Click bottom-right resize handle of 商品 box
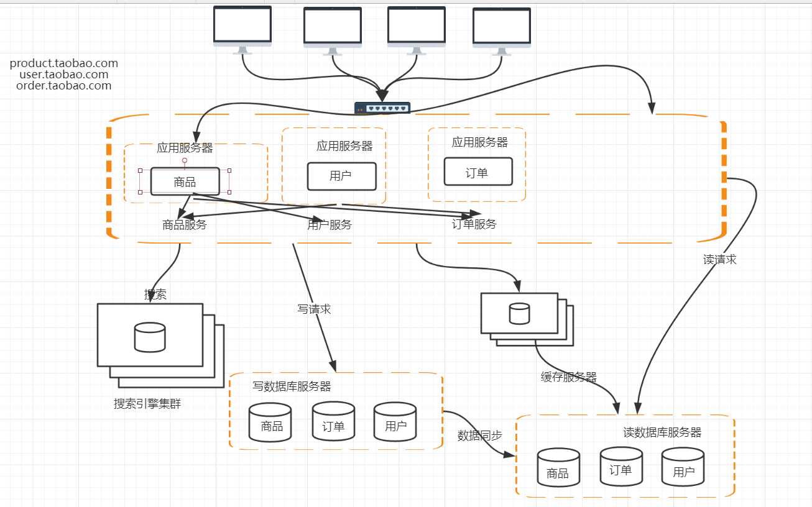 pyautogui.click(x=229, y=192)
